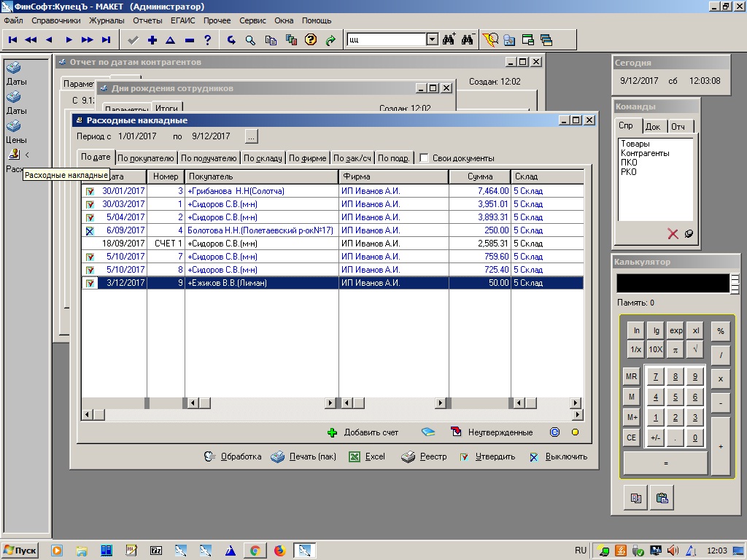Open period selection with ellipsis button
This screenshot has width=747, height=560.
click(251, 136)
